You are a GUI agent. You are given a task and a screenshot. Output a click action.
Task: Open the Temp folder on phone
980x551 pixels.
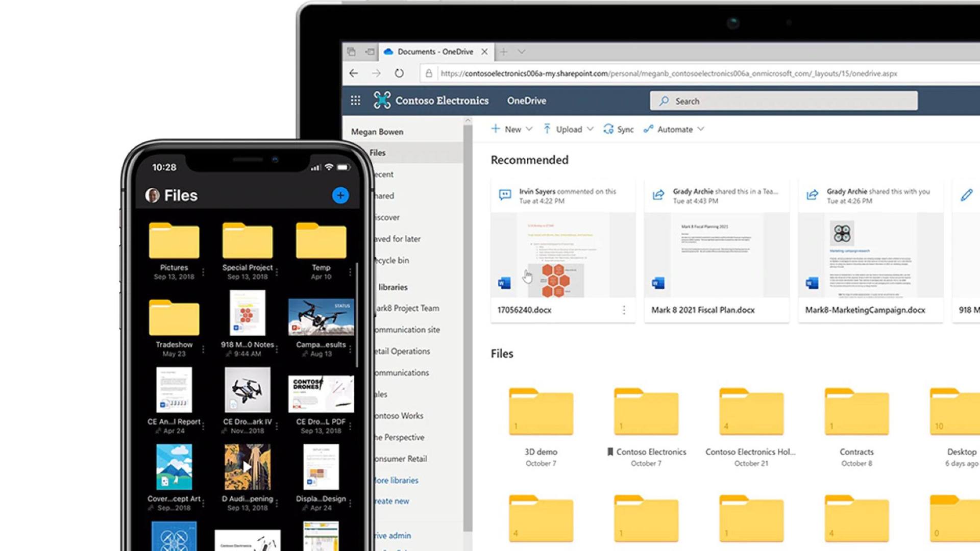point(321,240)
